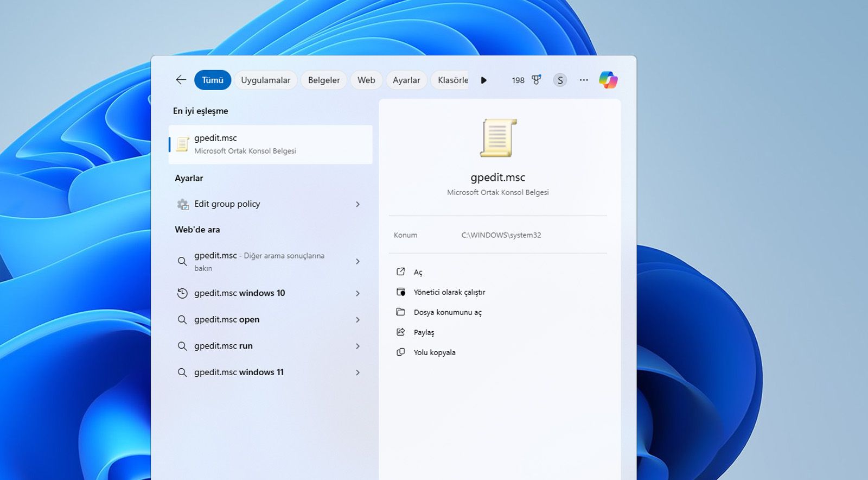Select the gpedit.msc open web suggestion
Image resolution: width=868 pixels, height=480 pixels.
[271, 320]
